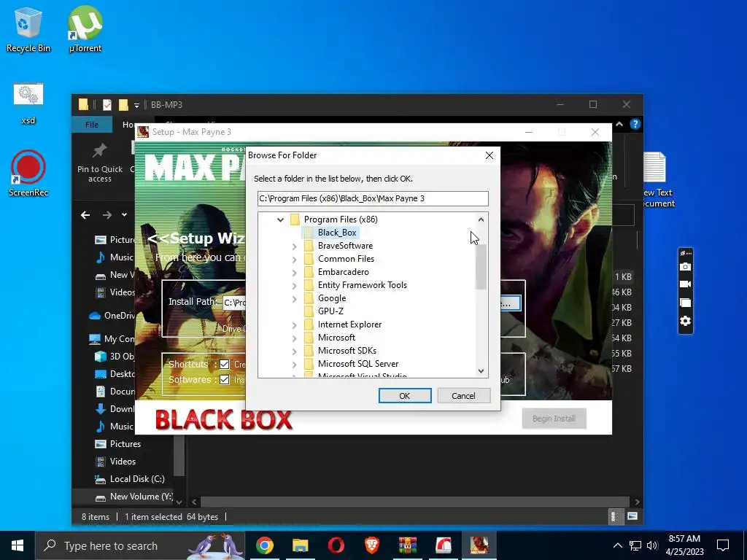Open recent locations dropdown in Explorer
Viewport: 747px width, 560px height.
[124, 215]
